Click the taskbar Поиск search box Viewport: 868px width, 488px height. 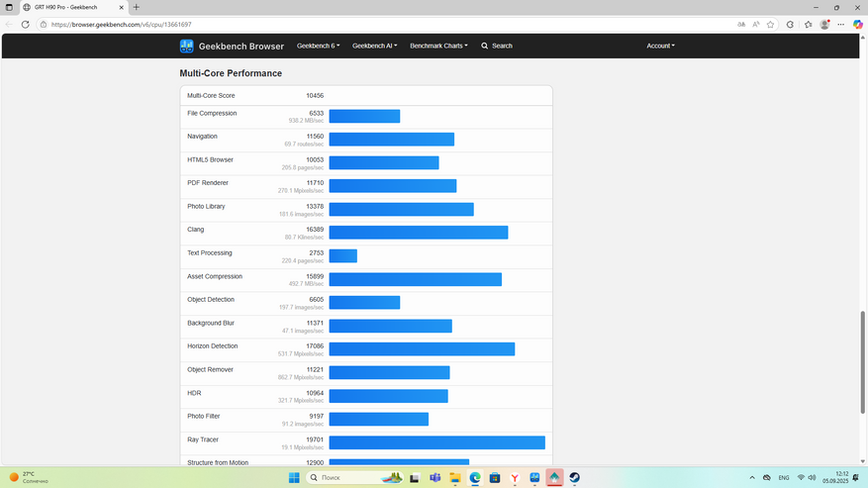click(354, 477)
